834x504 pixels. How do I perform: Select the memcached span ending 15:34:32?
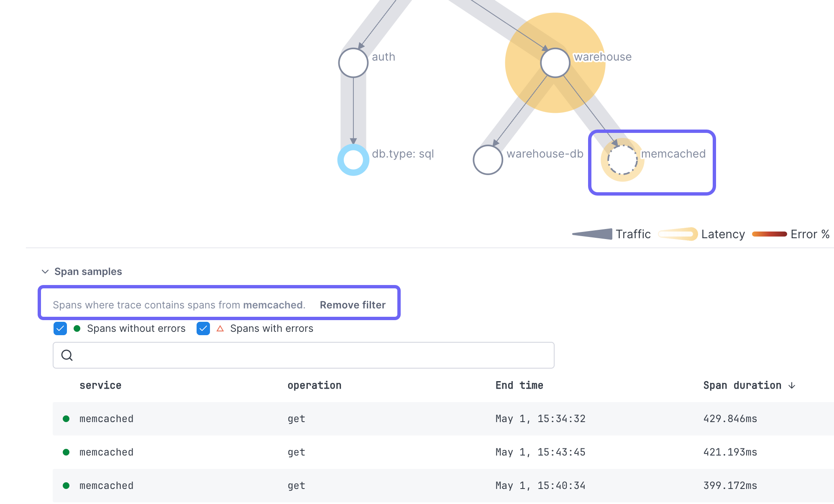[x=293, y=418]
